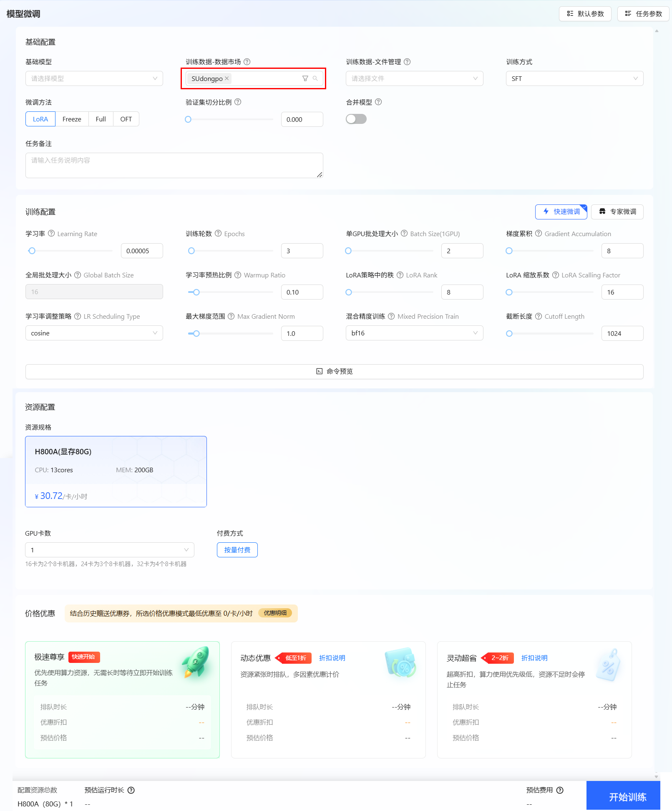Click the filter icon in dataset field

click(305, 78)
